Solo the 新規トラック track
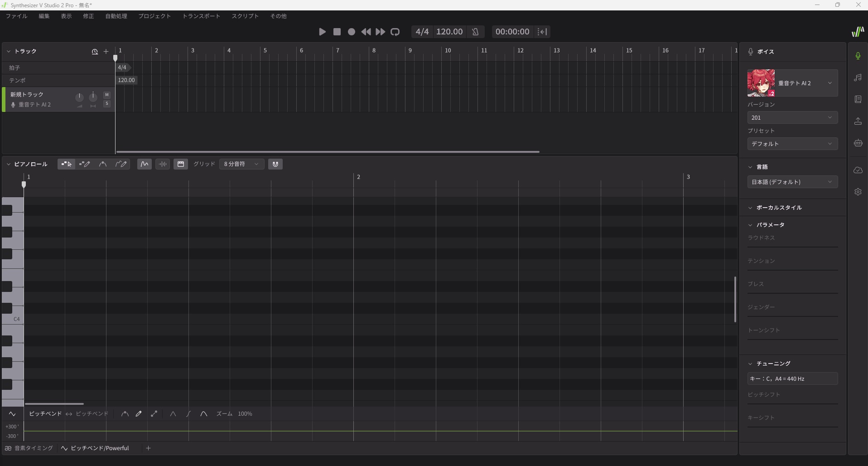Screen dimensions: 868x466 point(107,104)
